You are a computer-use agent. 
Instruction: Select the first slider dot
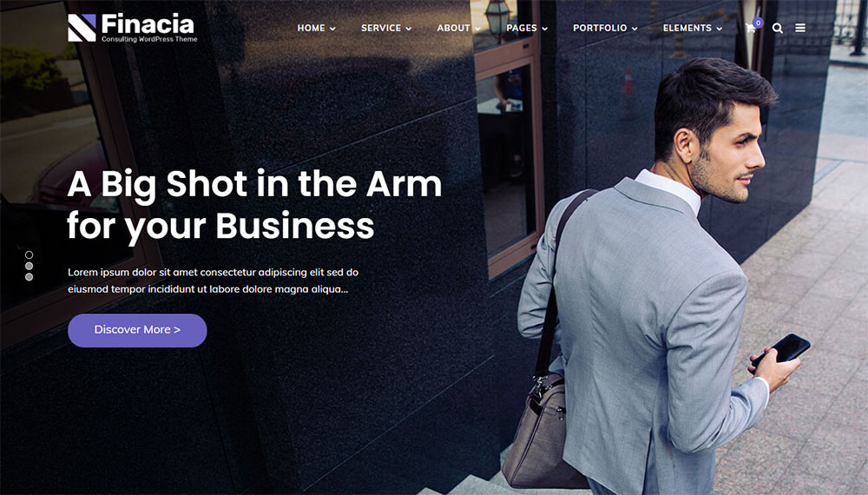pos(29,254)
